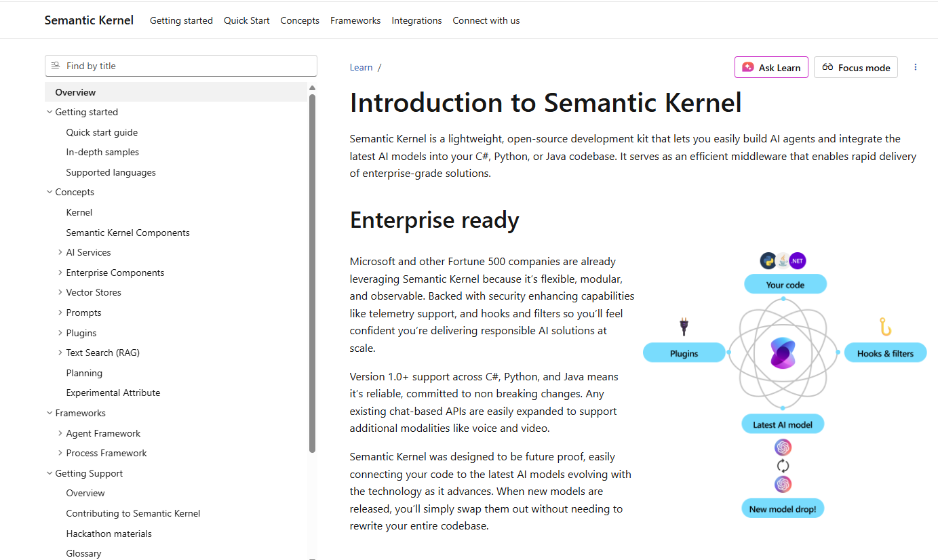Click the plug icon above the Plugins bubble
938x560 pixels.
(x=684, y=326)
